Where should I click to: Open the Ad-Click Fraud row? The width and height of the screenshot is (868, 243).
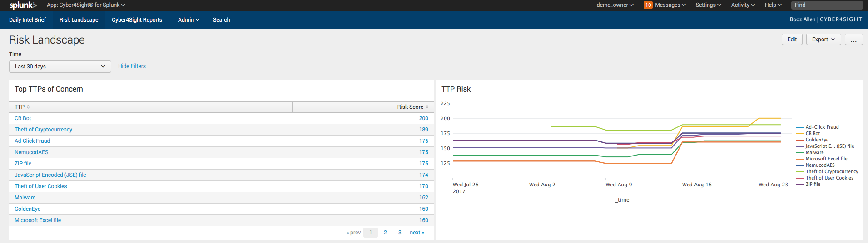click(32, 141)
